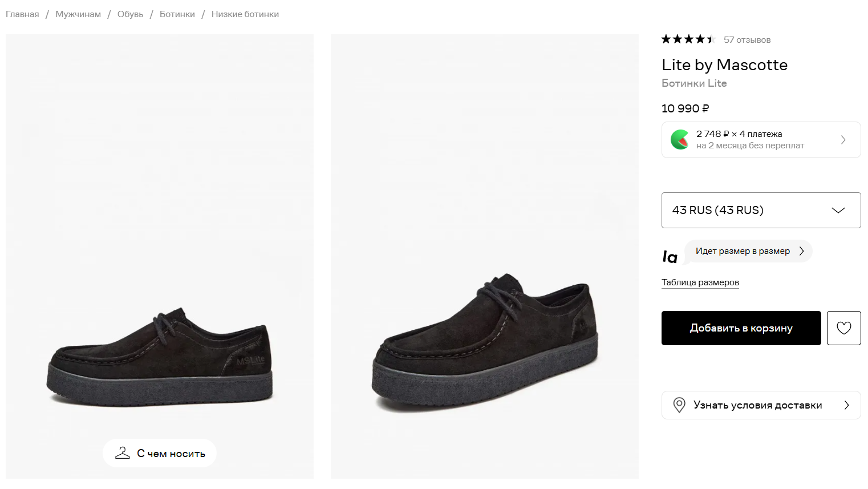
Task: Read the 57 отзывов reviews
Action: tap(747, 40)
